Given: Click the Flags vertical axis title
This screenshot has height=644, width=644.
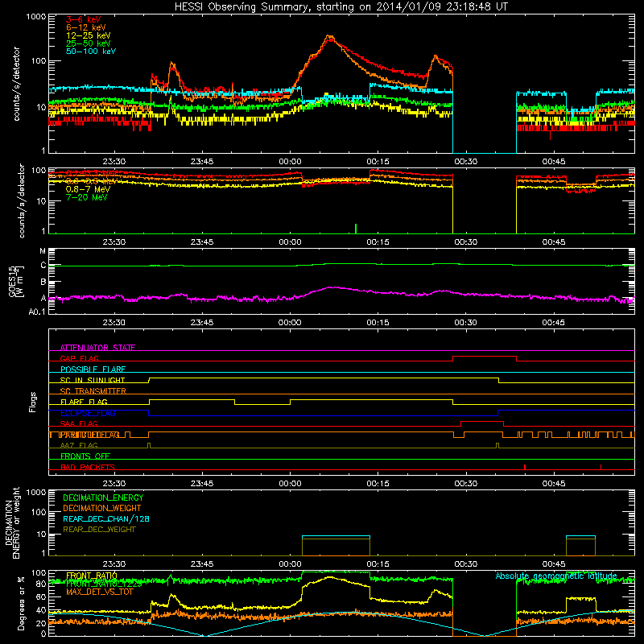Looking at the screenshot, I should pyautogui.click(x=33, y=402).
